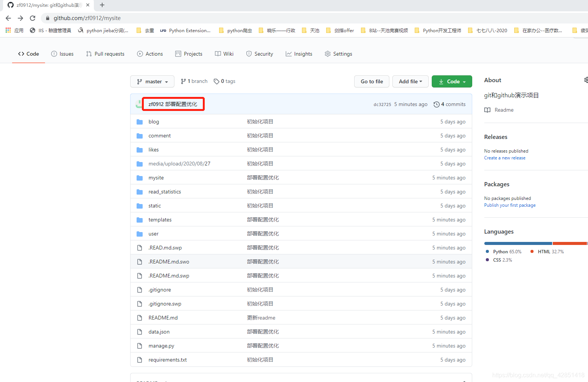Click the .gitignore file icon
588x382 pixels.
[x=140, y=290]
